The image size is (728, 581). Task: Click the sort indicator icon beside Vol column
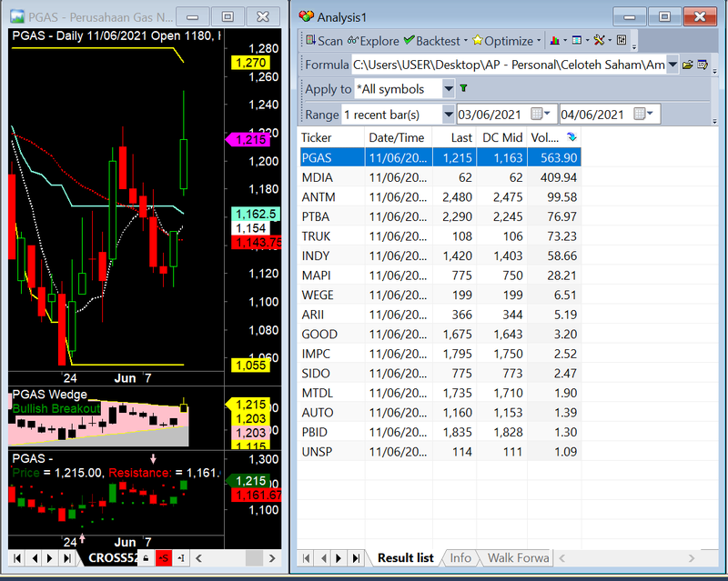pos(571,137)
